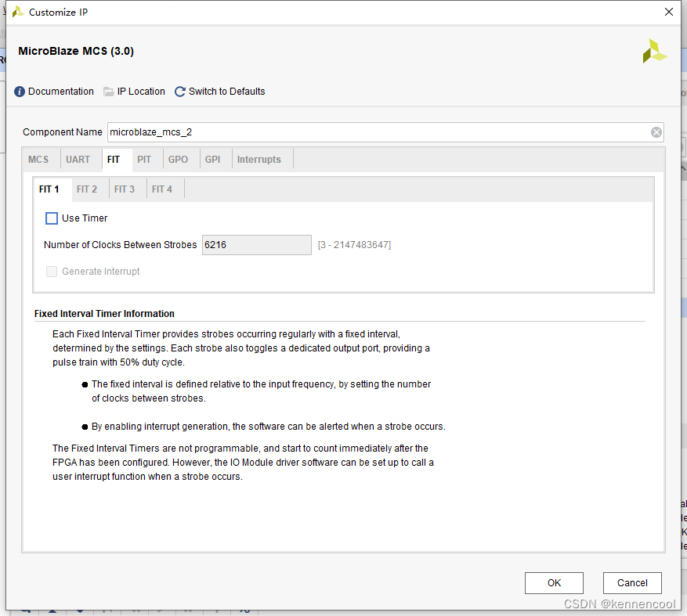This screenshot has width=687, height=616.
Task: Open the Interrupts tab
Action: 259,160
